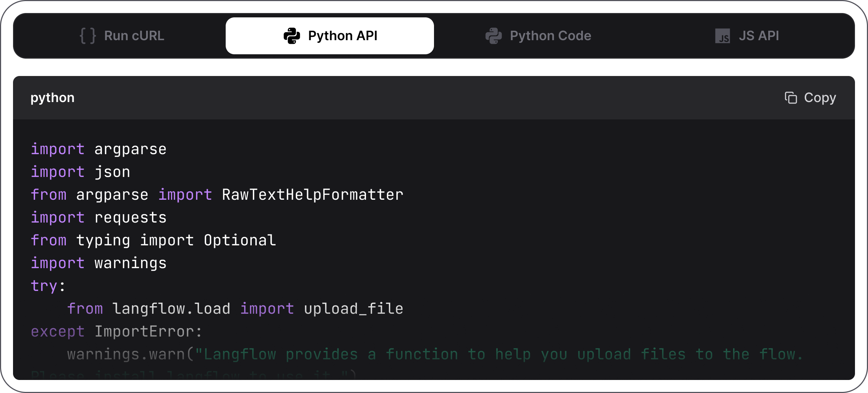The image size is (868, 393).
Task: Click 'RawTextHelpFormatter' in the code
Action: tap(313, 195)
